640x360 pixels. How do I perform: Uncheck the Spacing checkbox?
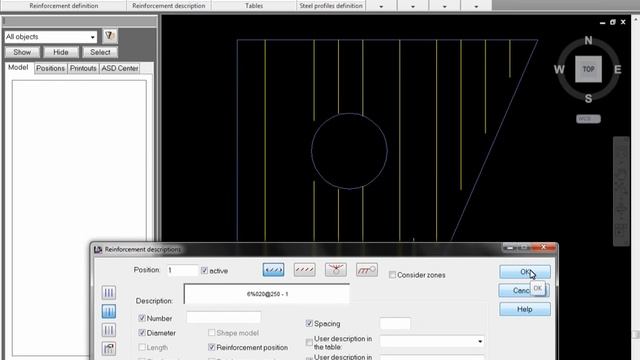tap(309, 323)
